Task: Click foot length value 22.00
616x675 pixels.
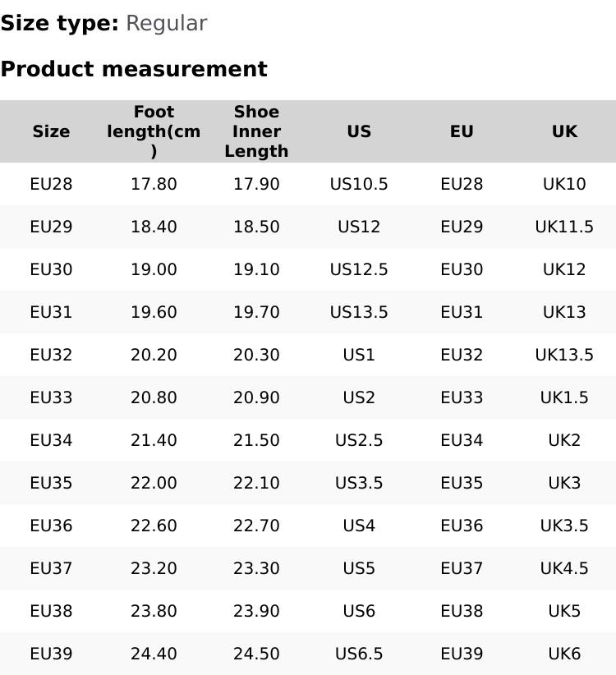Action: (154, 483)
